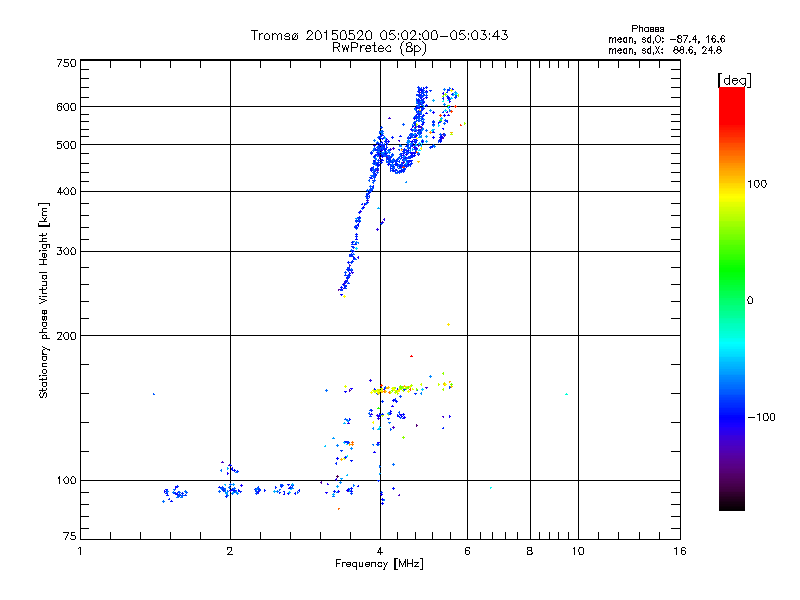Click the y-axis tick label '500'
Screen dimensions: 800x600
[x=66, y=145]
